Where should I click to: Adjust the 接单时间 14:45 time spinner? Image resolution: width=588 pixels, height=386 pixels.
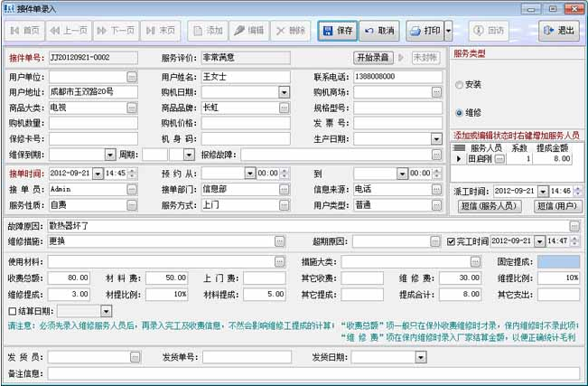133,174
